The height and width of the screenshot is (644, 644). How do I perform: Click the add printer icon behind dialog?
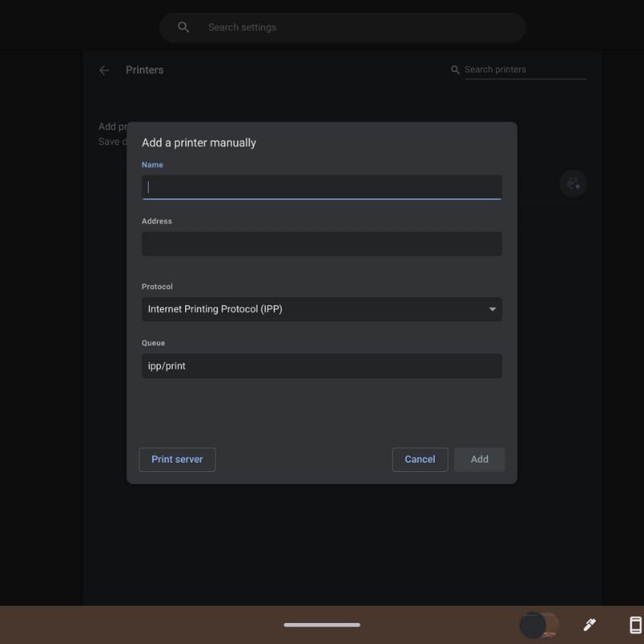573,184
